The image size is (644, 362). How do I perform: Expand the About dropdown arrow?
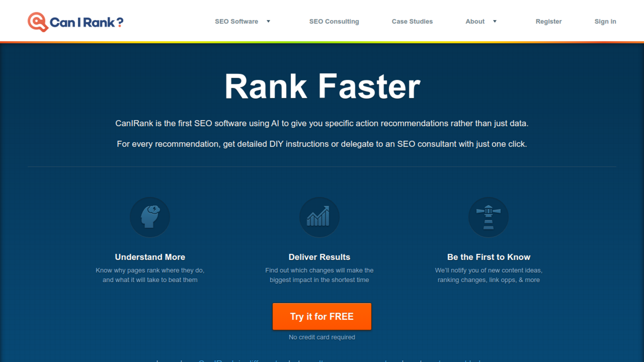click(x=495, y=21)
